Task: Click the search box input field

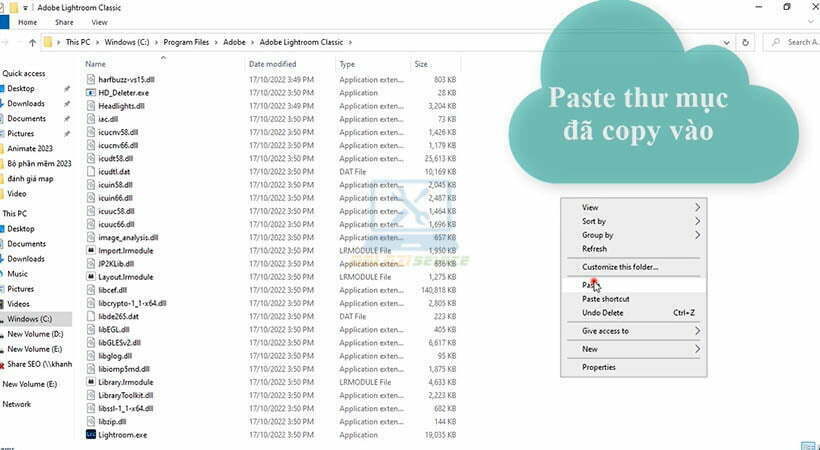Action: coord(795,42)
